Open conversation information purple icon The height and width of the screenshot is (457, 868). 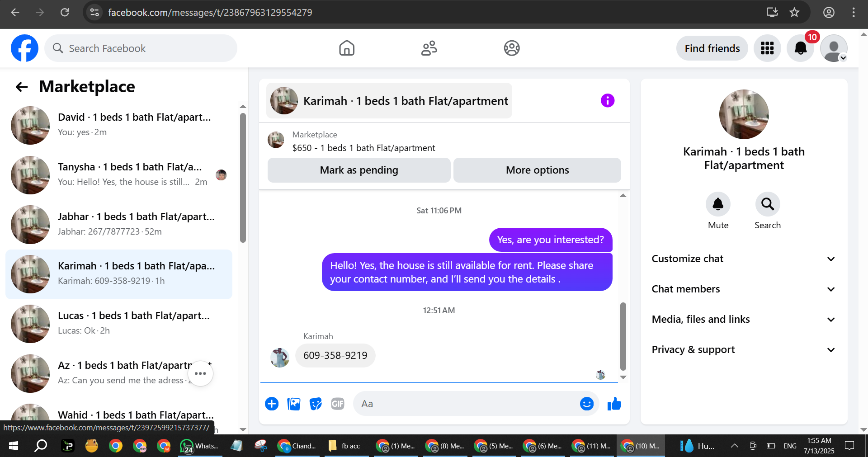pos(608,100)
